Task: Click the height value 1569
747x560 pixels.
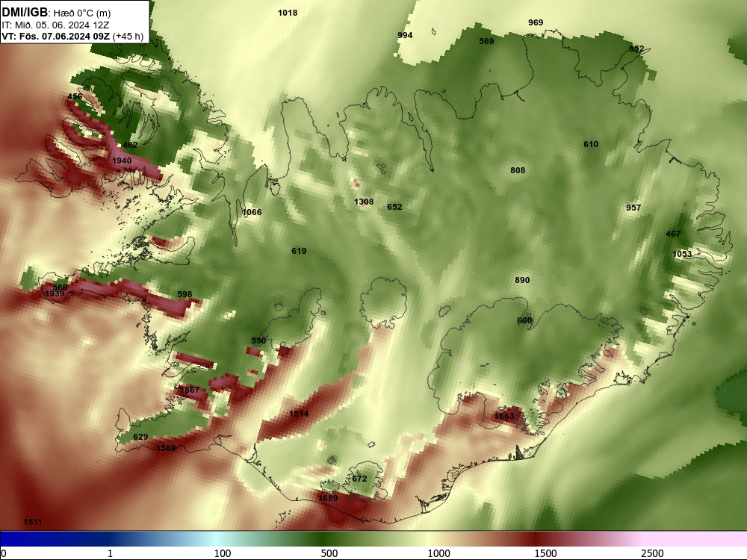Action: click(x=166, y=448)
